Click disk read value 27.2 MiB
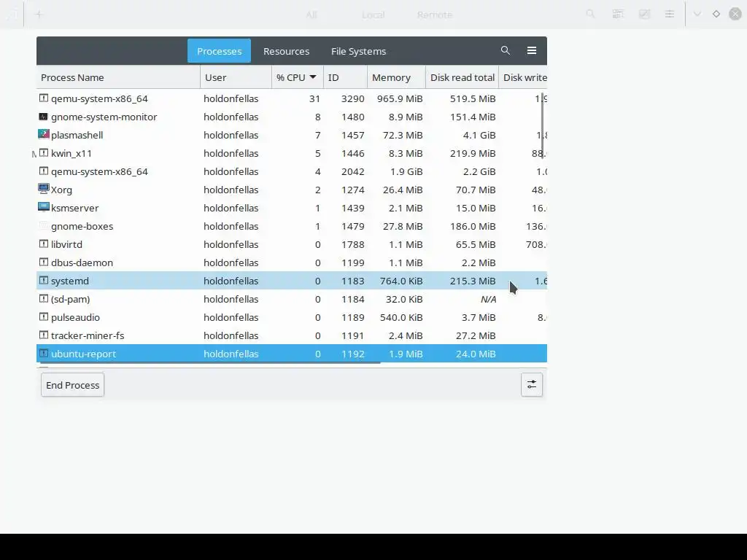The height and width of the screenshot is (560, 747). [476, 335]
